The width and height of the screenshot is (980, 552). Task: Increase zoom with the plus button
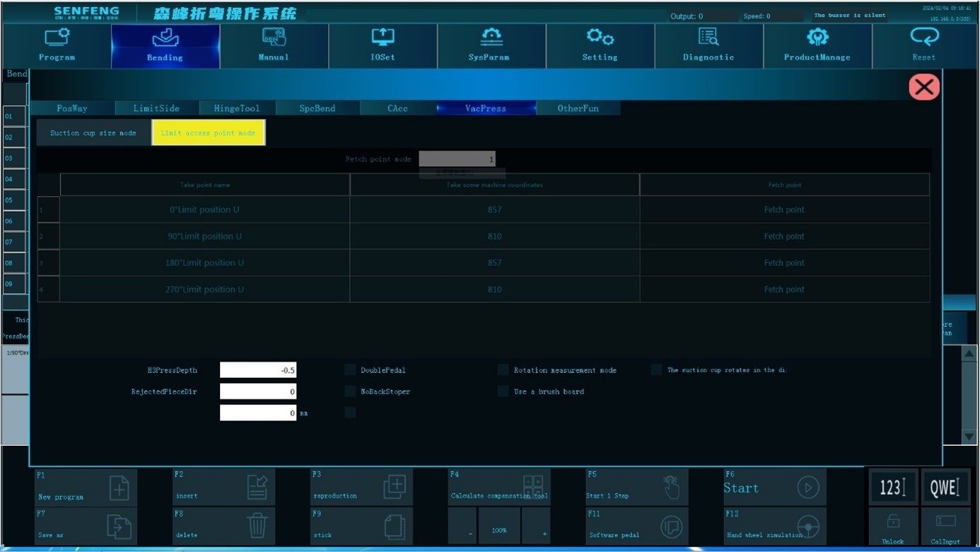point(544,533)
